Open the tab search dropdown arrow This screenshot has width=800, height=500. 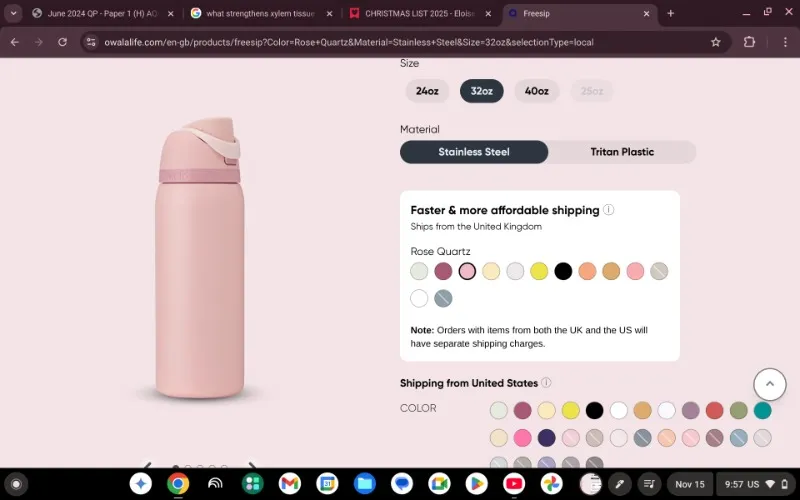[x=14, y=14]
